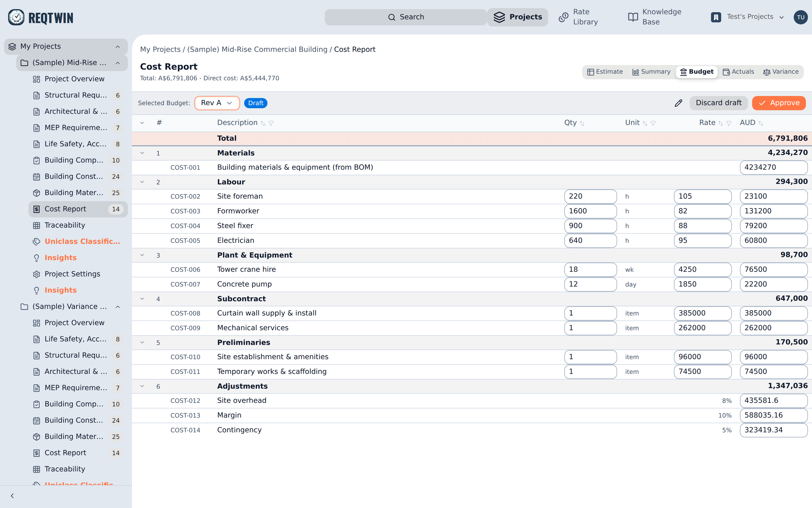Go to My Projects breadcrumb link

pos(160,49)
